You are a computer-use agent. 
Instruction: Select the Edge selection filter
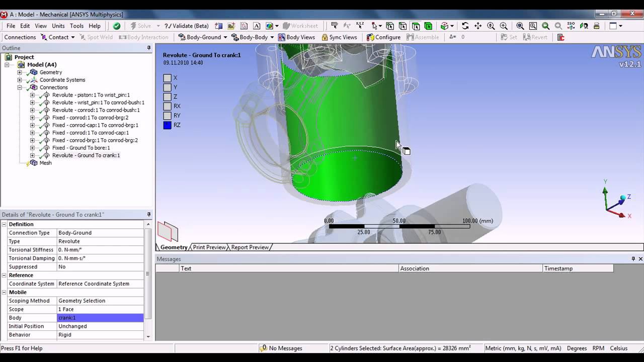pyautogui.click(x=403, y=26)
